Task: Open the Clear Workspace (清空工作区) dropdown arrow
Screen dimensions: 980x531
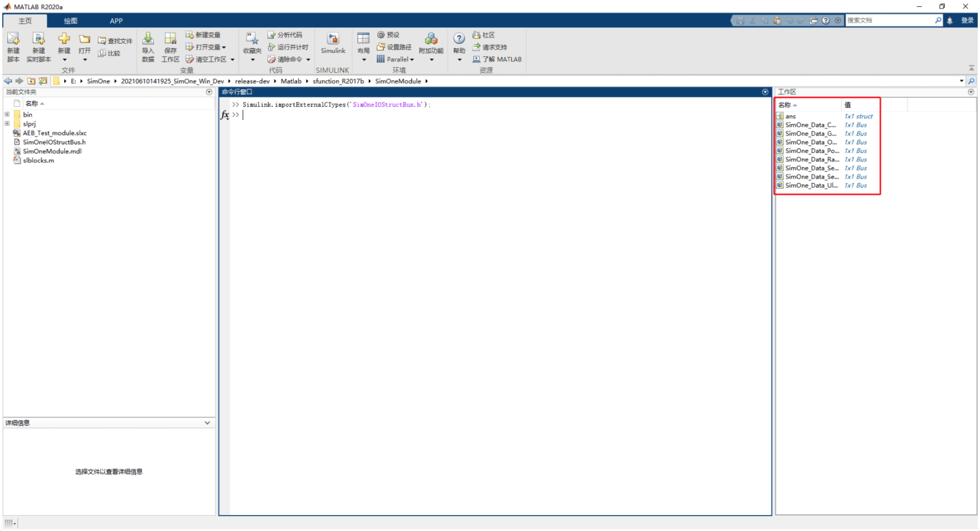Action: coord(232,60)
